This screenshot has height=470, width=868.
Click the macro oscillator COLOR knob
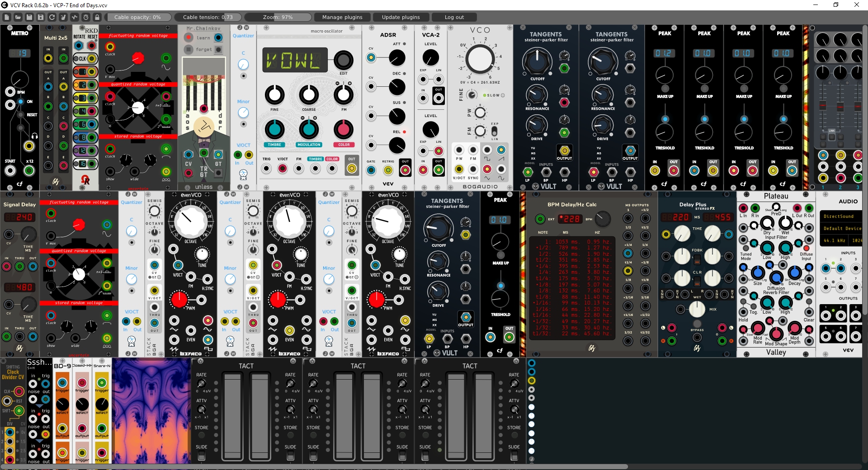pyautogui.click(x=344, y=129)
